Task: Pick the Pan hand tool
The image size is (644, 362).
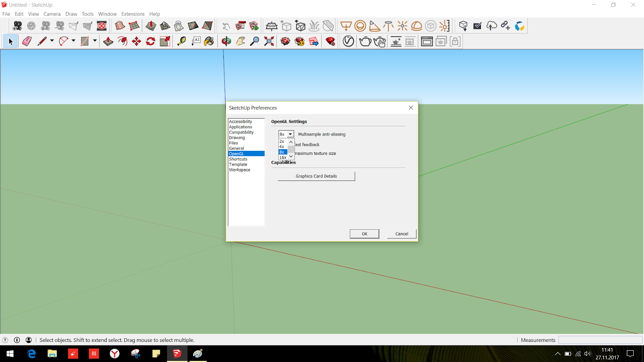Action: [x=240, y=41]
